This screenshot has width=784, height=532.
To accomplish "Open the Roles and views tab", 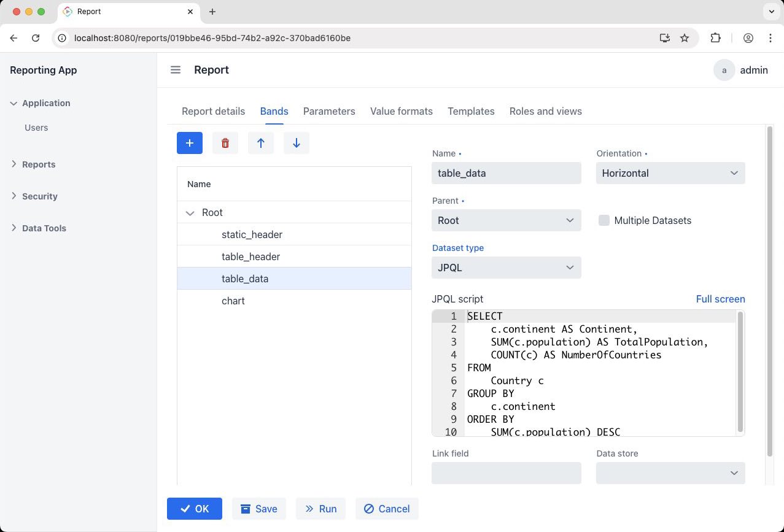I will (546, 111).
